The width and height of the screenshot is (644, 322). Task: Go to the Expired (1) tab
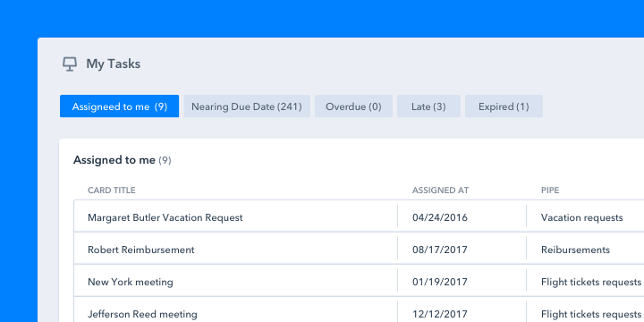pyautogui.click(x=504, y=106)
